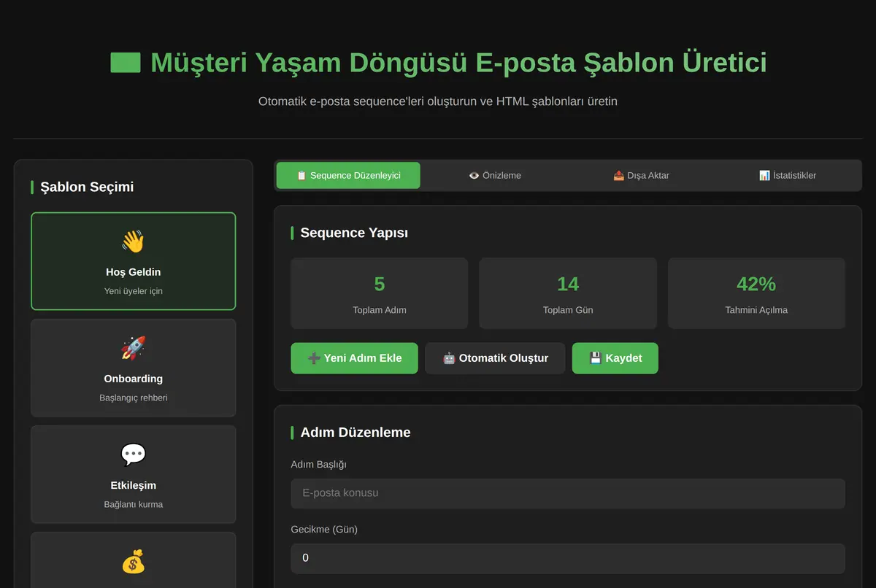Click the Şablon Seçimi heading
This screenshot has width=876, height=588.
pos(87,187)
